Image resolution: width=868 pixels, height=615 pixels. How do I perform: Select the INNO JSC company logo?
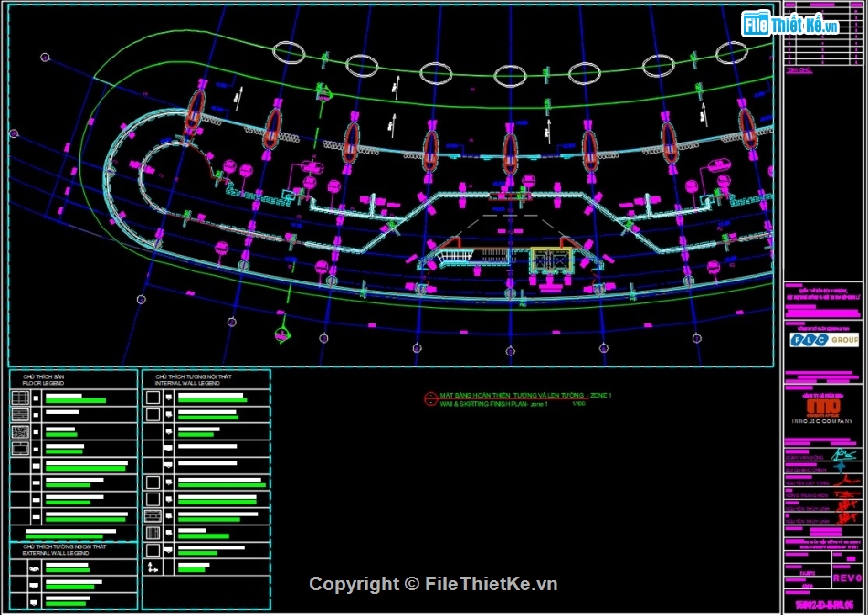821,408
